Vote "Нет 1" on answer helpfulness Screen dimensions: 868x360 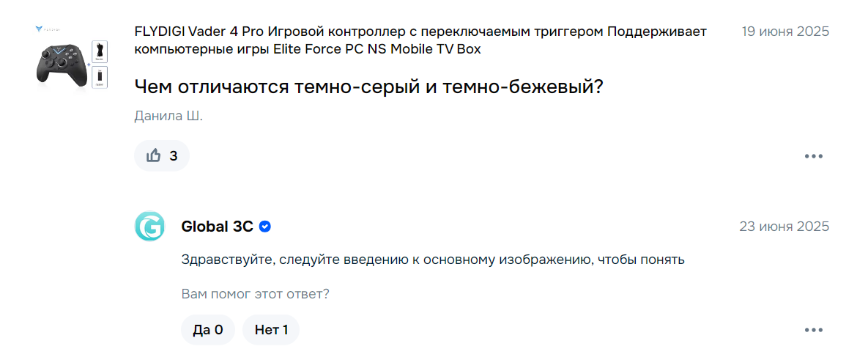pos(271,330)
